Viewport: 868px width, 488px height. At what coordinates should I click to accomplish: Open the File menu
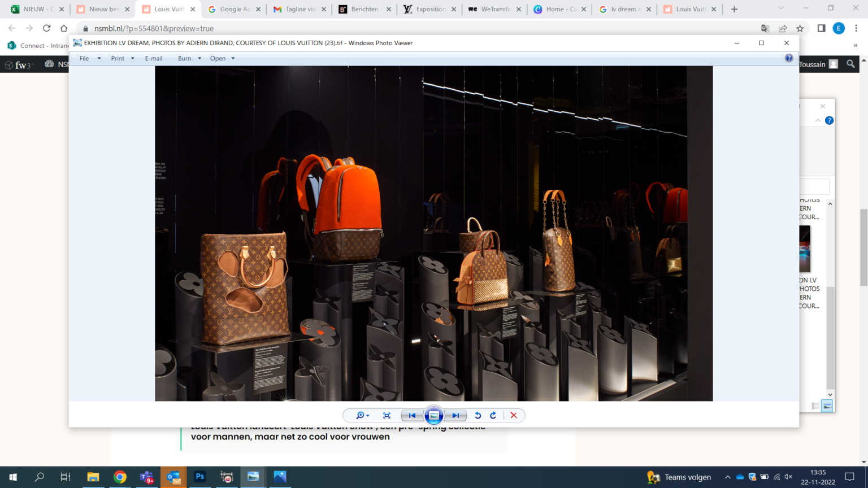pyautogui.click(x=84, y=58)
